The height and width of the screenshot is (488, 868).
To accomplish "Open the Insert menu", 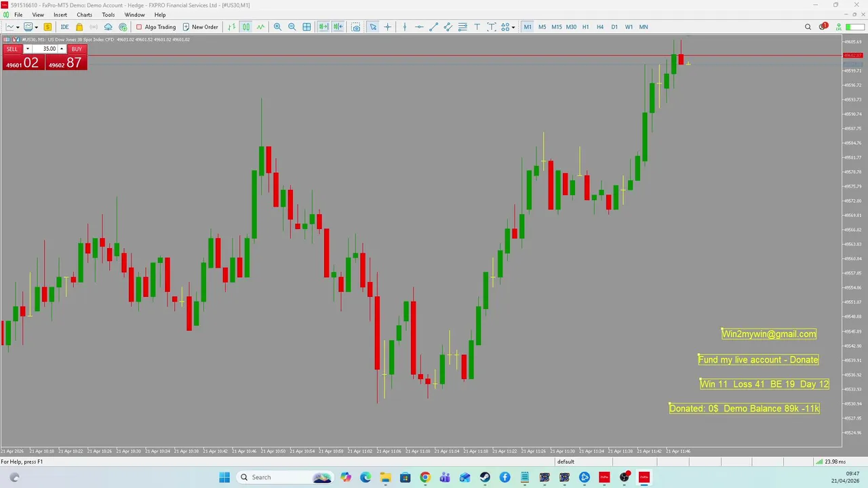I will (60, 15).
